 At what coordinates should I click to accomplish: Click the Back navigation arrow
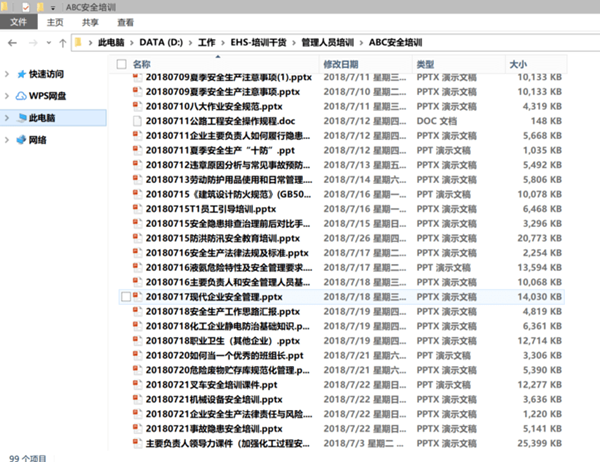point(10,43)
